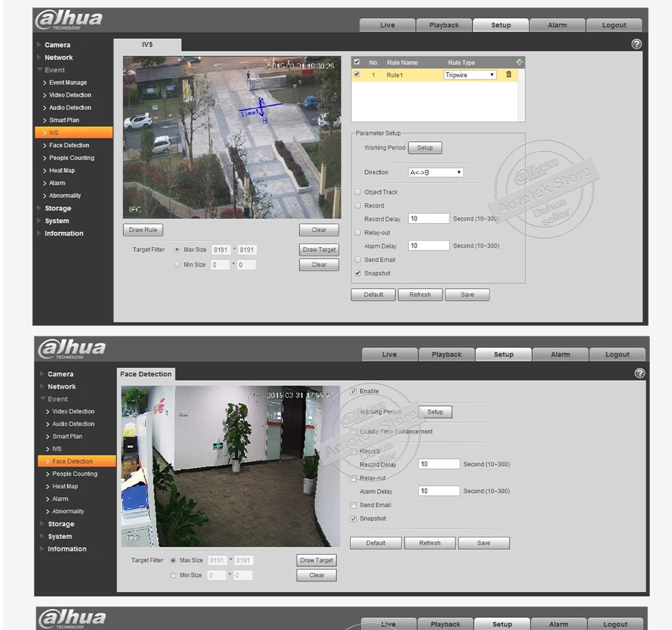This screenshot has height=630, width=672.
Task: Open the Tripwire rule type dropdown
Action: (x=470, y=75)
